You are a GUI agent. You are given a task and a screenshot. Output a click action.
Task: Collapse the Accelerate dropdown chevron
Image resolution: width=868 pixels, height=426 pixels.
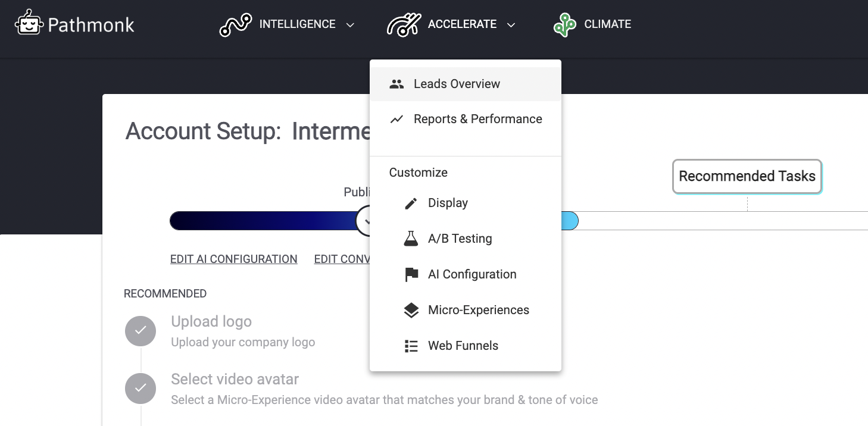tap(511, 25)
